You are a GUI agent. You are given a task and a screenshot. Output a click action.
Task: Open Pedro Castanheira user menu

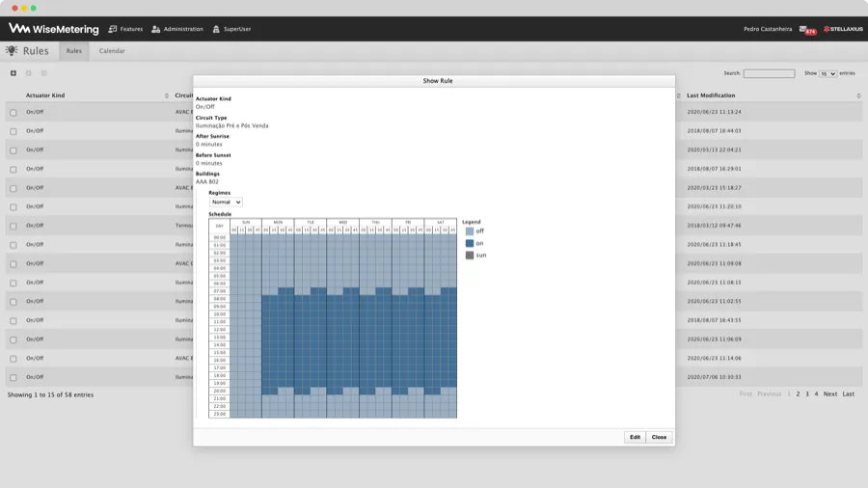click(768, 29)
